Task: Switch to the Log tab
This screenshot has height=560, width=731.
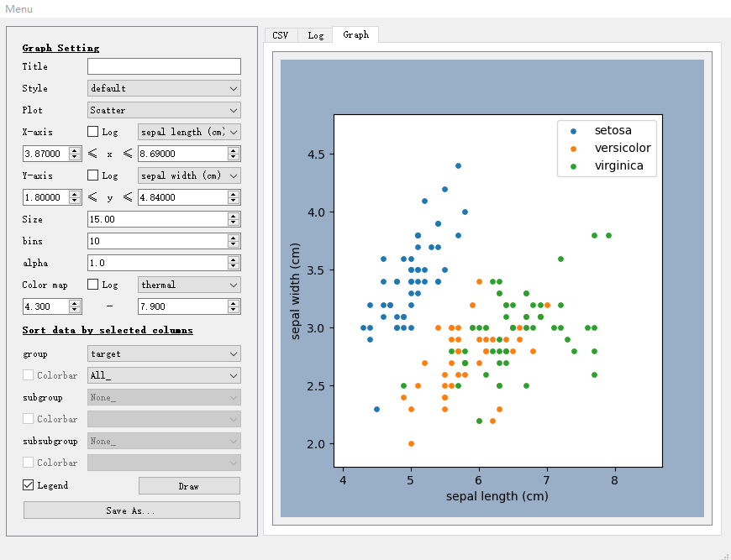Action: tap(315, 35)
